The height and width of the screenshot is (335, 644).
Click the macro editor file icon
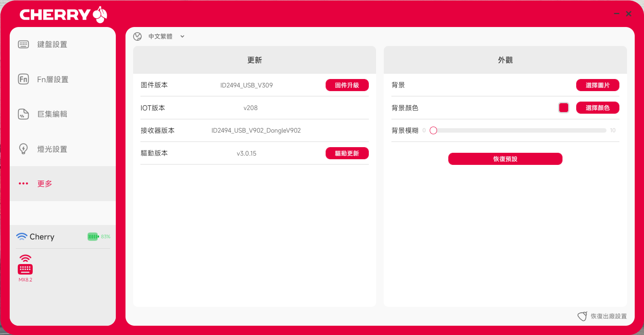23,114
